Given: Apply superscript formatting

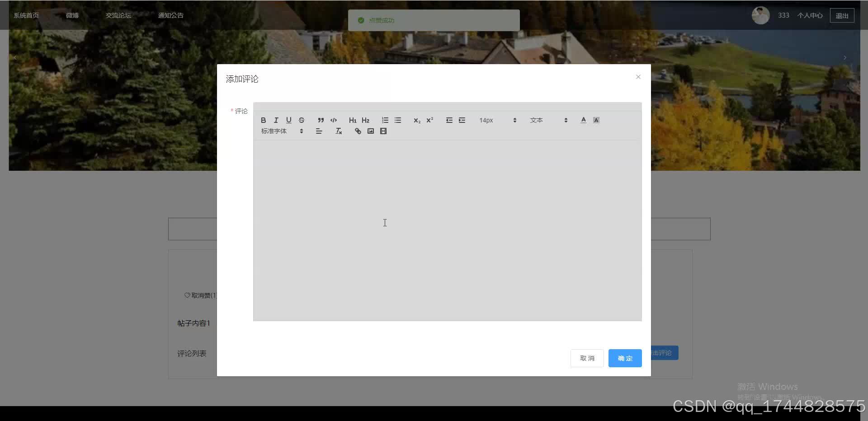Looking at the screenshot, I should click(x=429, y=120).
